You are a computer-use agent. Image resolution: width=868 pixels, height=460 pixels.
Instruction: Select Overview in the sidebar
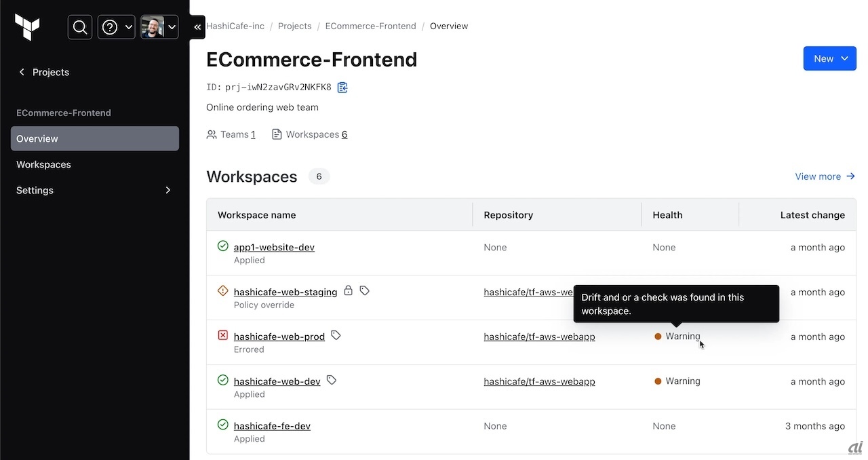(37, 138)
